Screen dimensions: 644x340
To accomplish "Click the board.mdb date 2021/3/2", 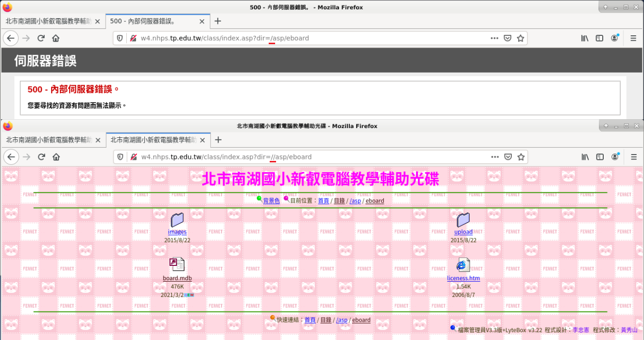I will pos(172,295).
